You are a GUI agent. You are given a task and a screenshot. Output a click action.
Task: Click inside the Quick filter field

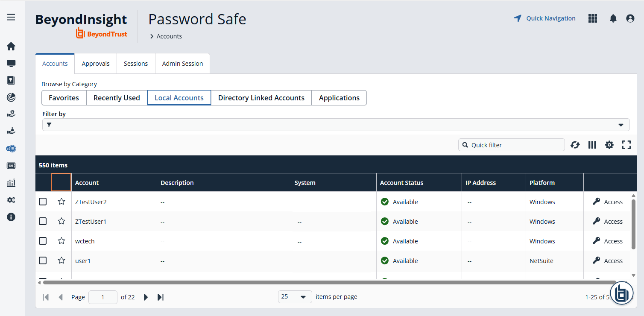pos(511,145)
